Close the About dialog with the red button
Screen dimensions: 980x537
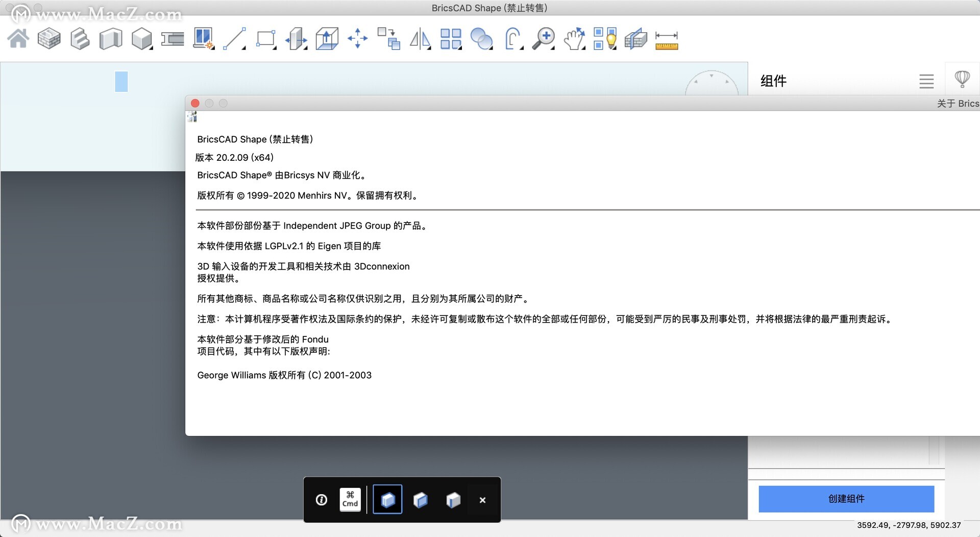coord(195,103)
